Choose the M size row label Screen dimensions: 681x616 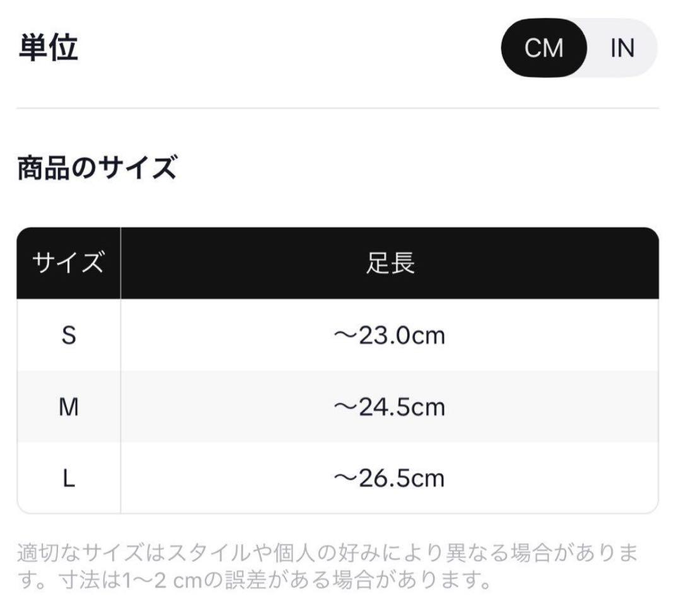pyautogui.click(x=68, y=407)
